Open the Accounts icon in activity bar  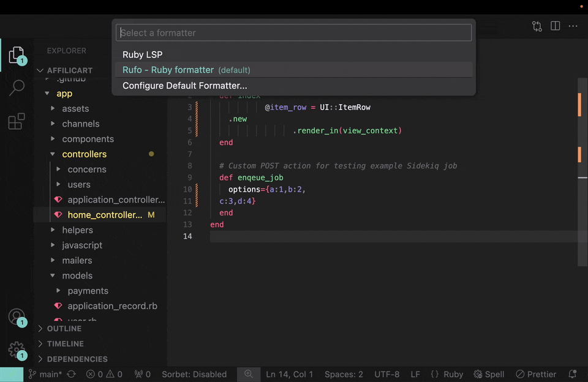17,317
